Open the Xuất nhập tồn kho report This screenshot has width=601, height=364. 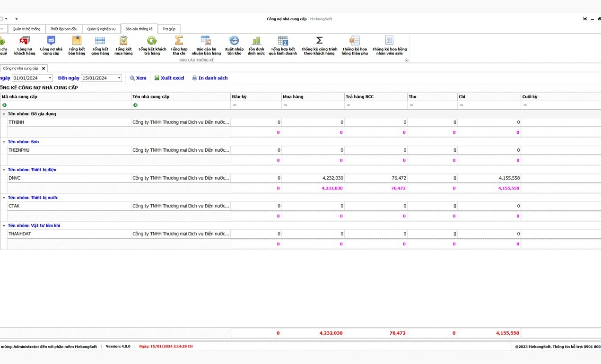click(x=234, y=45)
